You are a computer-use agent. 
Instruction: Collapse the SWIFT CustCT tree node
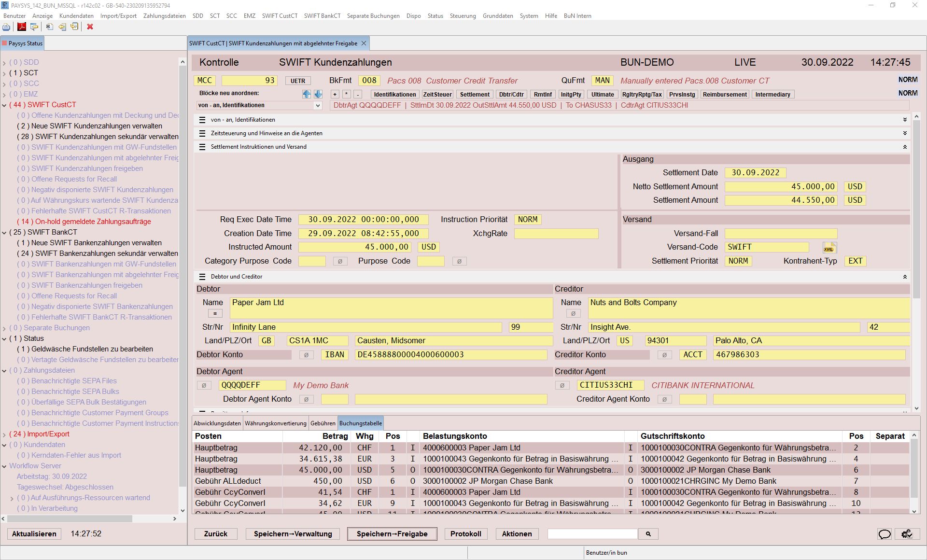click(4, 105)
